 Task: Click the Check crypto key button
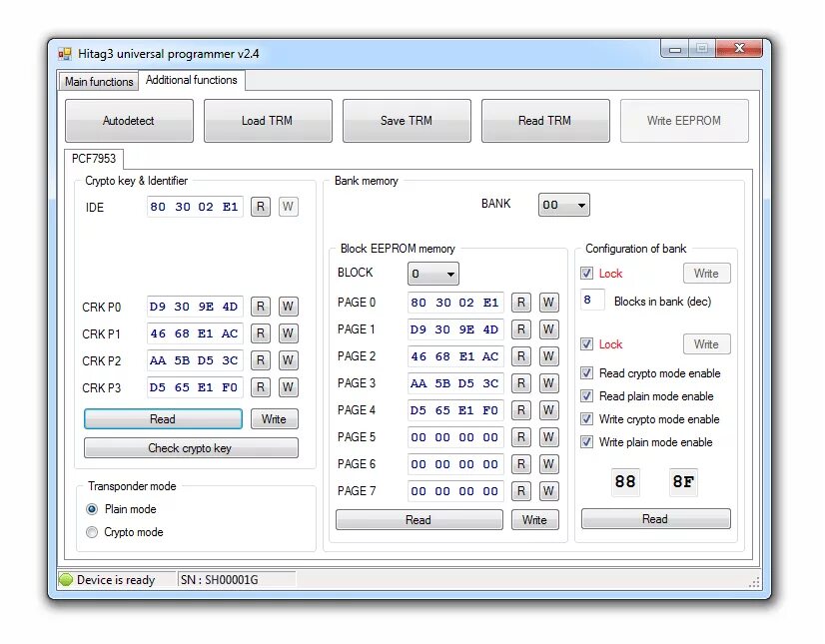(191, 447)
